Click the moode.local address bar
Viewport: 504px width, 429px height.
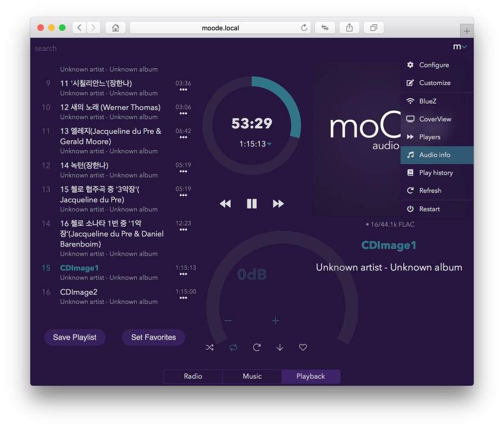point(220,28)
